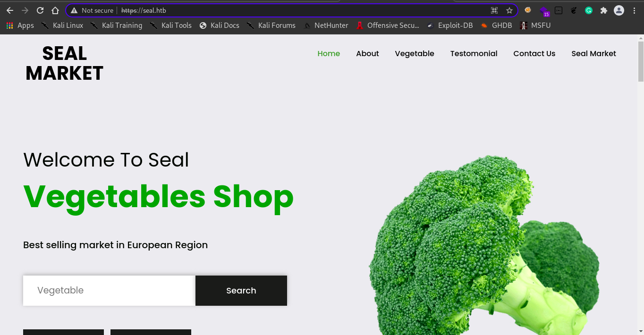644x335 pixels.
Task: Click the GNOME footprint extension icon
Action: point(574,10)
